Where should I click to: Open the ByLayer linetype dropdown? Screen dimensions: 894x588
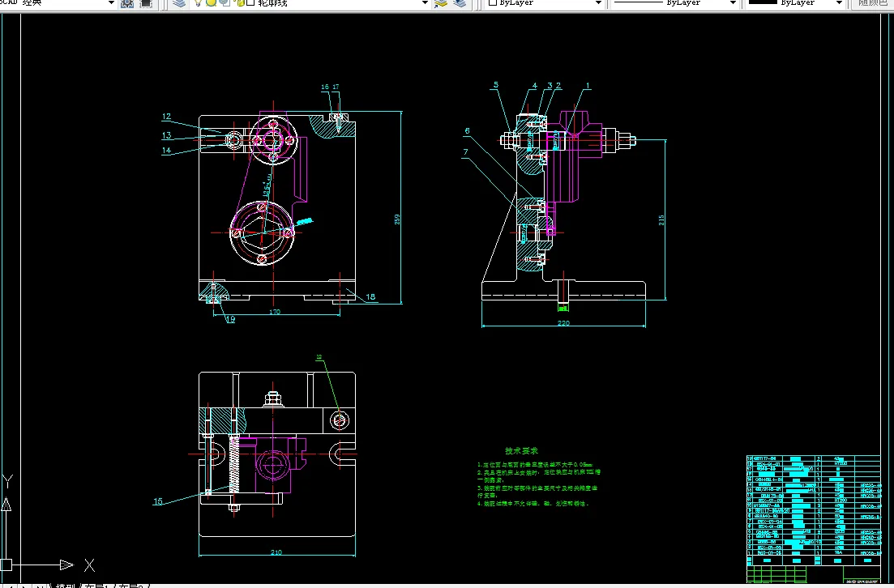click(x=674, y=3)
